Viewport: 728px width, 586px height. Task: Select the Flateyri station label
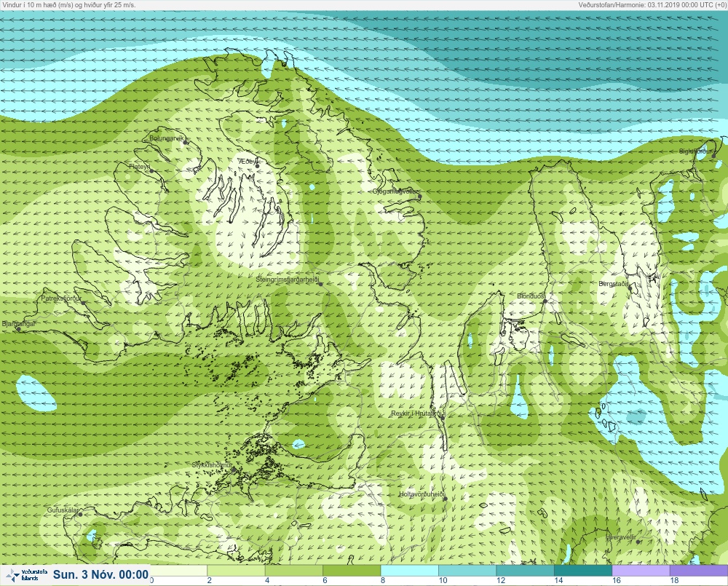140,166
